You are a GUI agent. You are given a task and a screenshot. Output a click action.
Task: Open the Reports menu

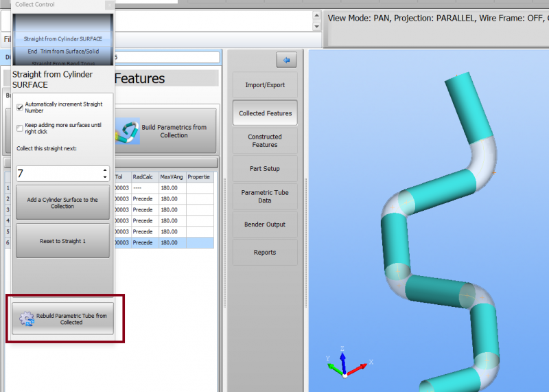pyautogui.click(x=265, y=252)
